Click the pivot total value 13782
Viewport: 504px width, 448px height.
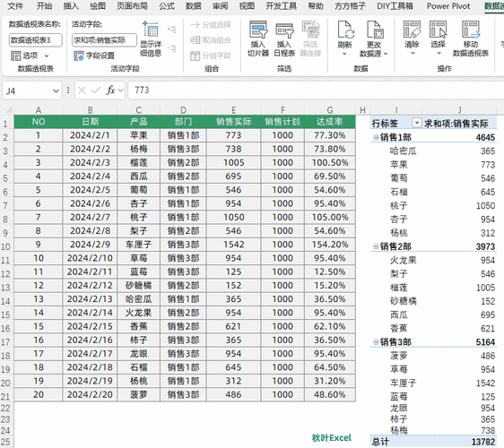pos(483,442)
